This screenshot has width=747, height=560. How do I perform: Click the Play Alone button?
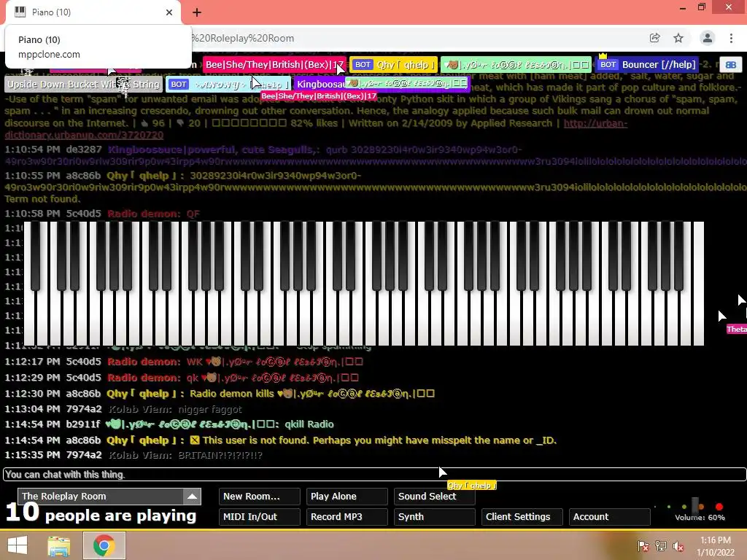coord(347,496)
